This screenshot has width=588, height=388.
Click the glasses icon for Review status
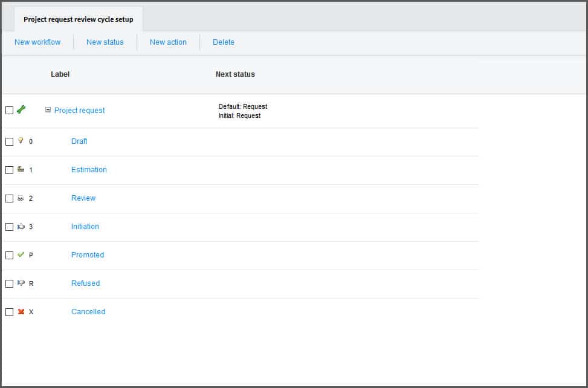[21, 198]
